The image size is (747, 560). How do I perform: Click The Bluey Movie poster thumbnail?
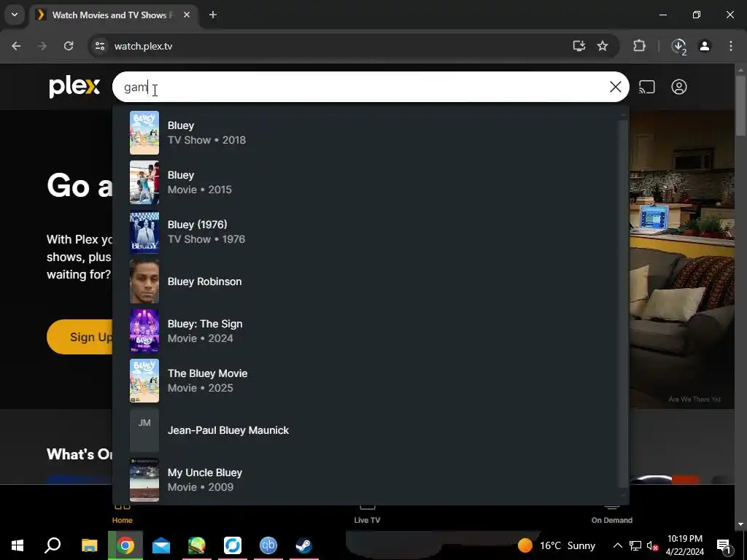click(x=144, y=381)
